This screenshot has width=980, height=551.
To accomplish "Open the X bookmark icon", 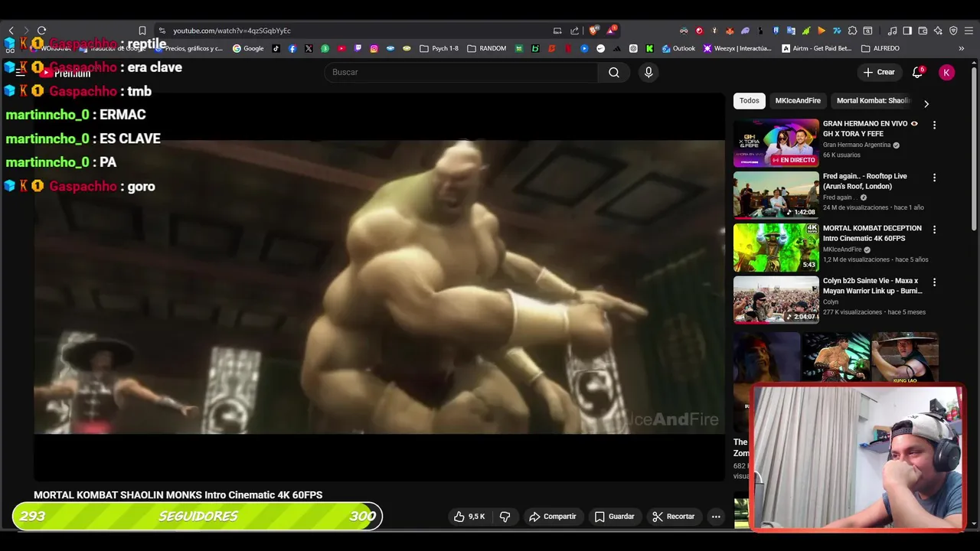I will click(309, 48).
